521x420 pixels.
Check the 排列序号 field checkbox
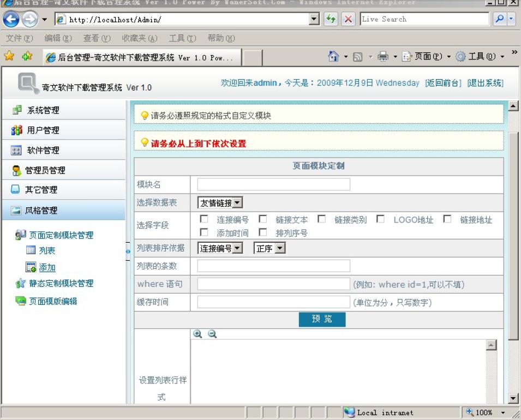(x=263, y=232)
